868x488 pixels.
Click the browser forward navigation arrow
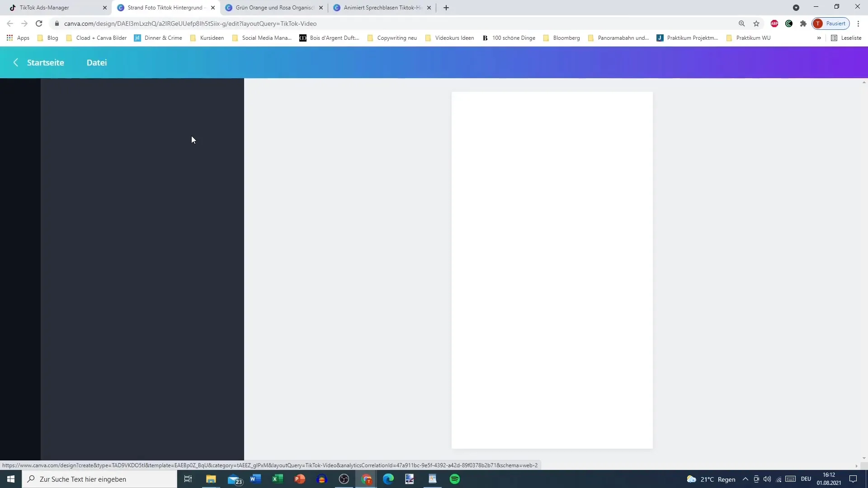24,24
